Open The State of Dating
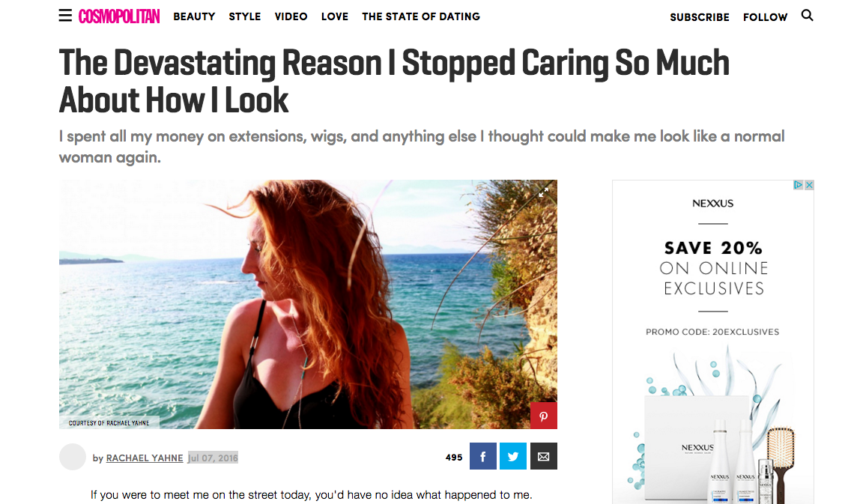Viewport: 851px width, 504px height. [421, 16]
